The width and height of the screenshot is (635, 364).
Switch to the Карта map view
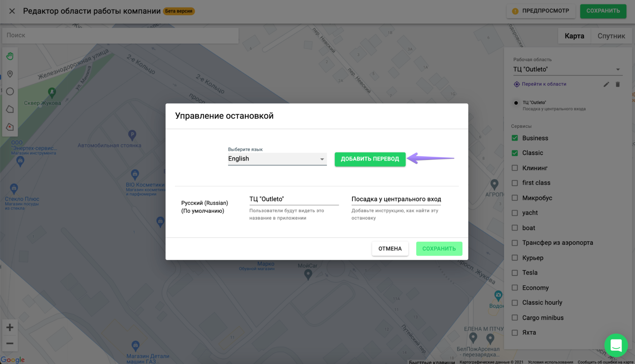coord(574,36)
